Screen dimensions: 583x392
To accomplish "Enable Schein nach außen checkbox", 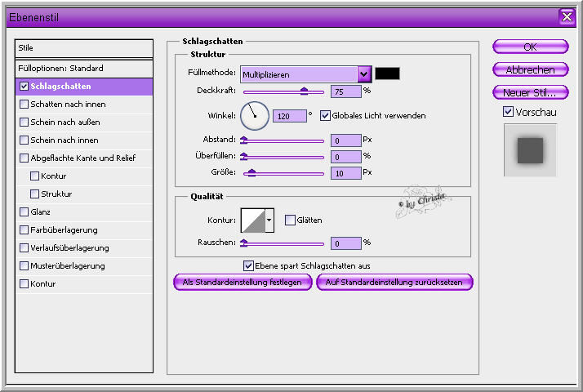I will 24,122.
